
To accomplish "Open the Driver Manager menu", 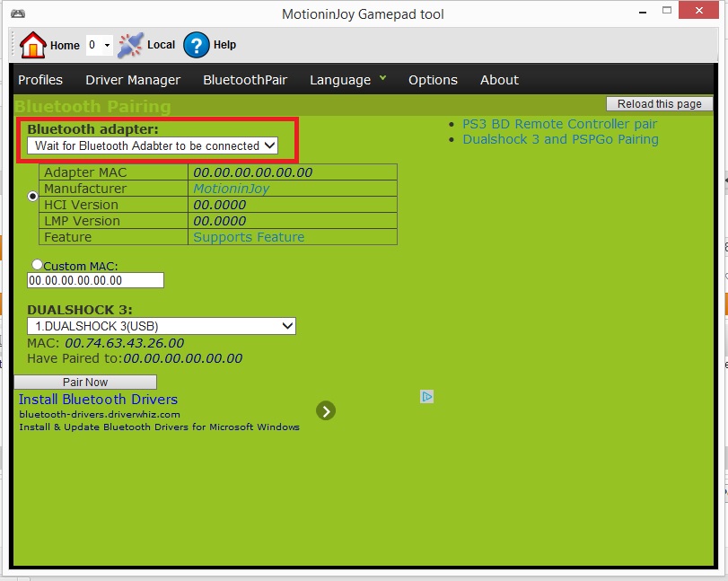I will coord(133,80).
